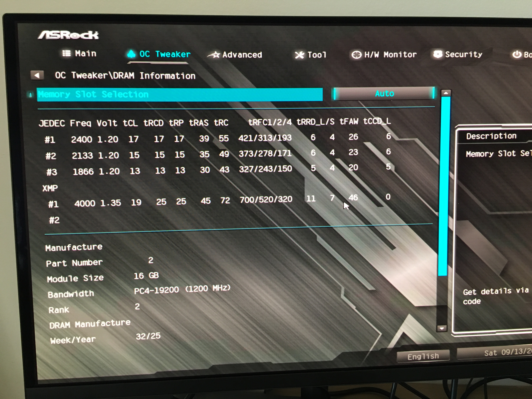Image resolution: width=532 pixels, height=399 pixels.
Task: Click the Description panel heading
Action: tap(491, 136)
